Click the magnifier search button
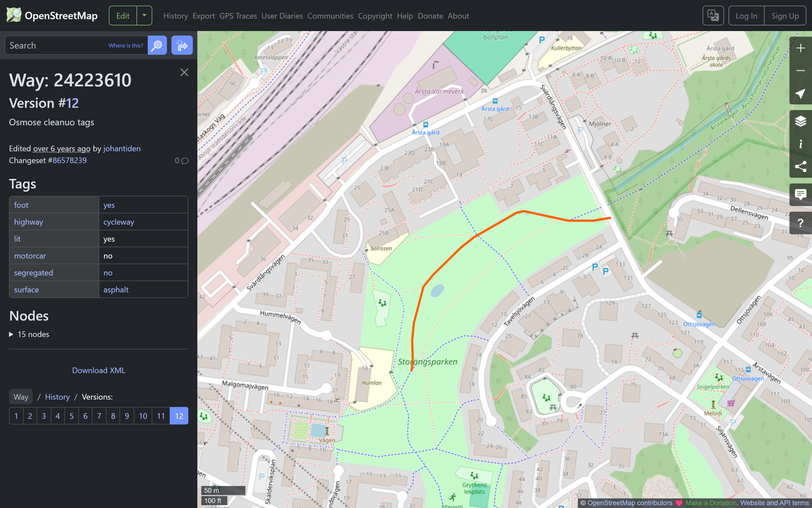The width and height of the screenshot is (812, 508). (x=157, y=45)
